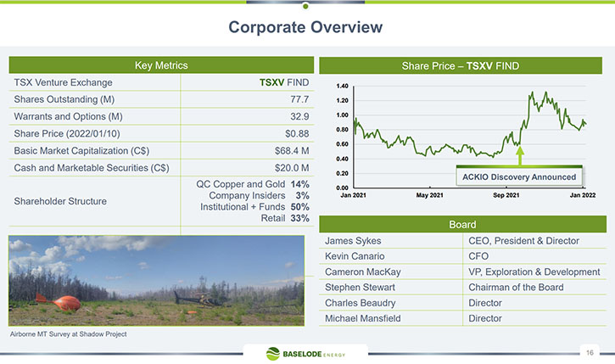Viewport: 615px width, 364px height.
Task: Click the Shares Outstanding (M) label
Action: (64, 99)
